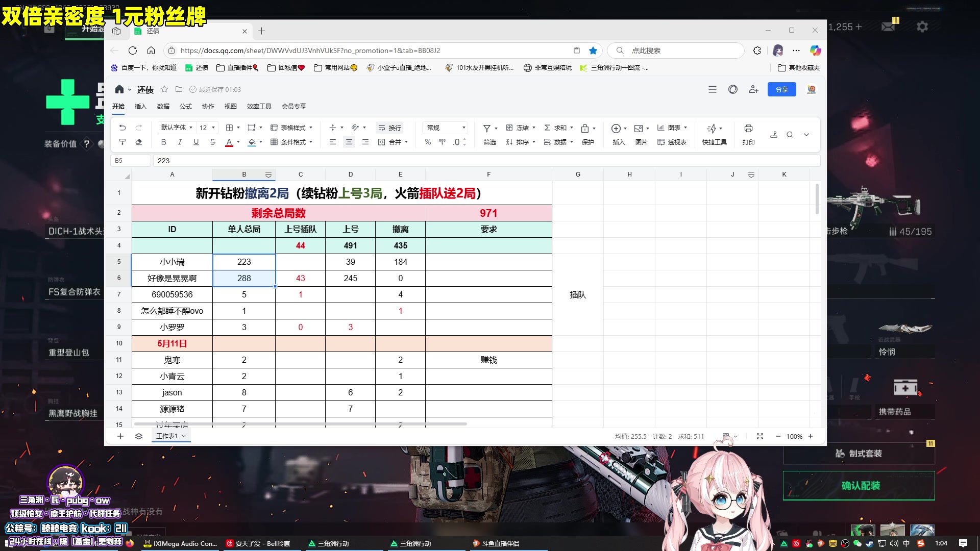Click the home icon in document header

click(119, 89)
